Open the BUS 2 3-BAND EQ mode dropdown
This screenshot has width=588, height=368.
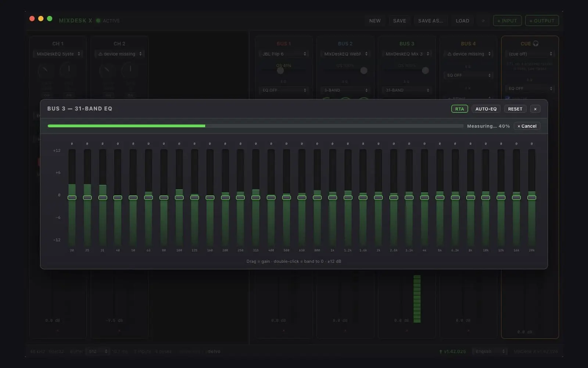point(345,90)
